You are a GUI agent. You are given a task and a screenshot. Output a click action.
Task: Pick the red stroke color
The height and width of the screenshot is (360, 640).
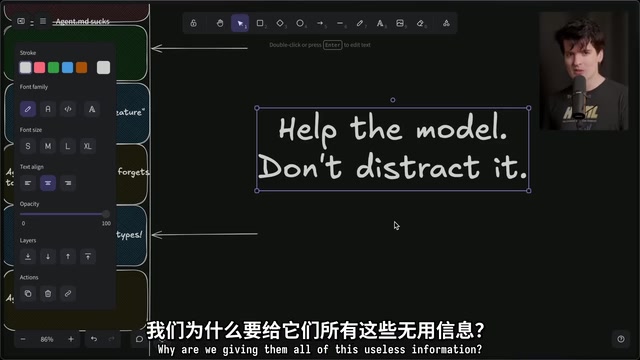coord(40,67)
